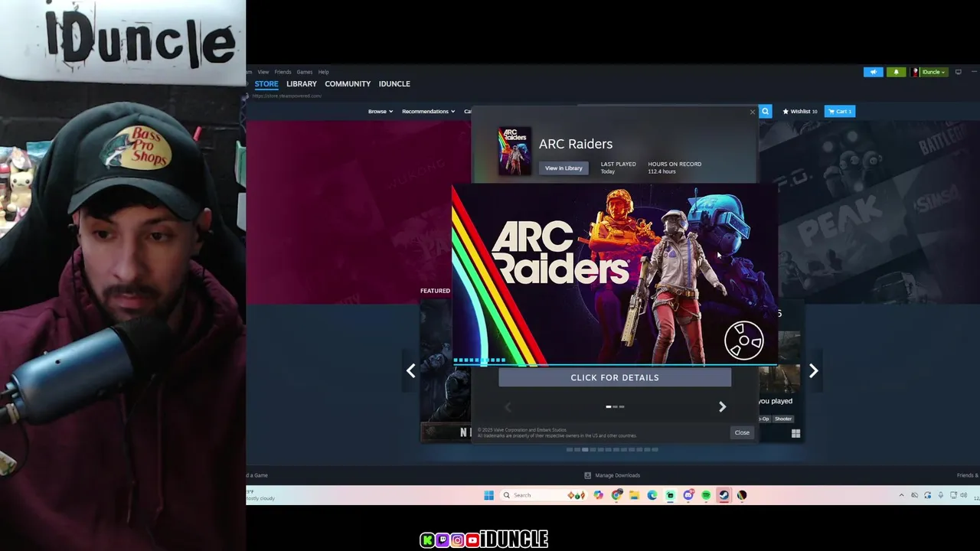Click the store URL address text

(x=286, y=96)
